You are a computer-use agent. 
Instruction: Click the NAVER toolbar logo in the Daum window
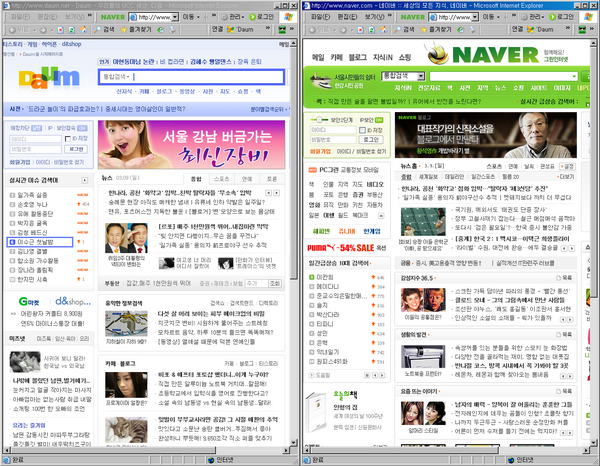coord(112,17)
